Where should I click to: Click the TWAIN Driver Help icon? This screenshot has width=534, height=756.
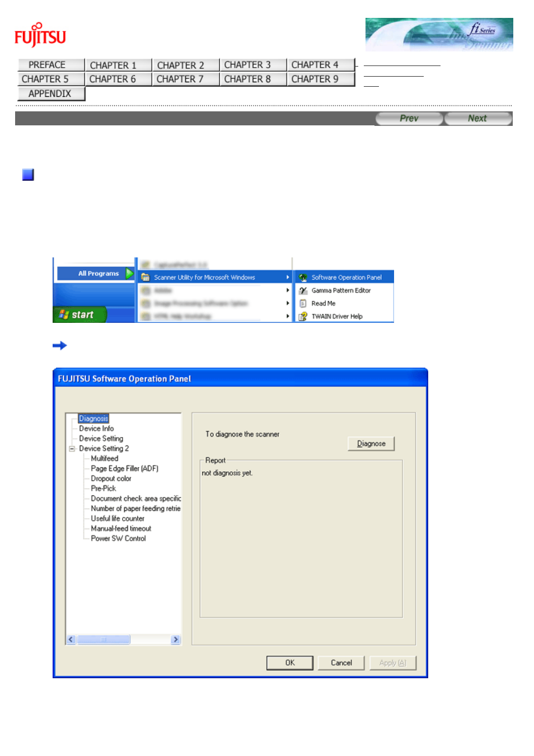tap(303, 316)
